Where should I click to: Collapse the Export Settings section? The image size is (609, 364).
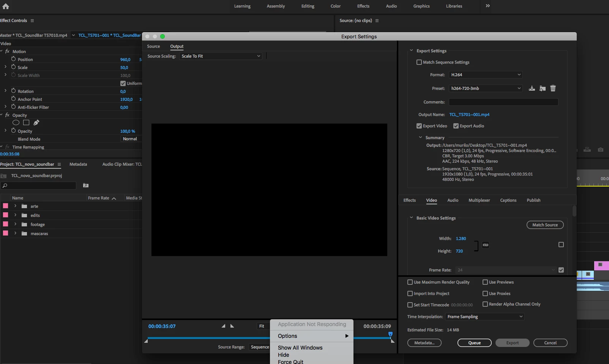pos(411,50)
